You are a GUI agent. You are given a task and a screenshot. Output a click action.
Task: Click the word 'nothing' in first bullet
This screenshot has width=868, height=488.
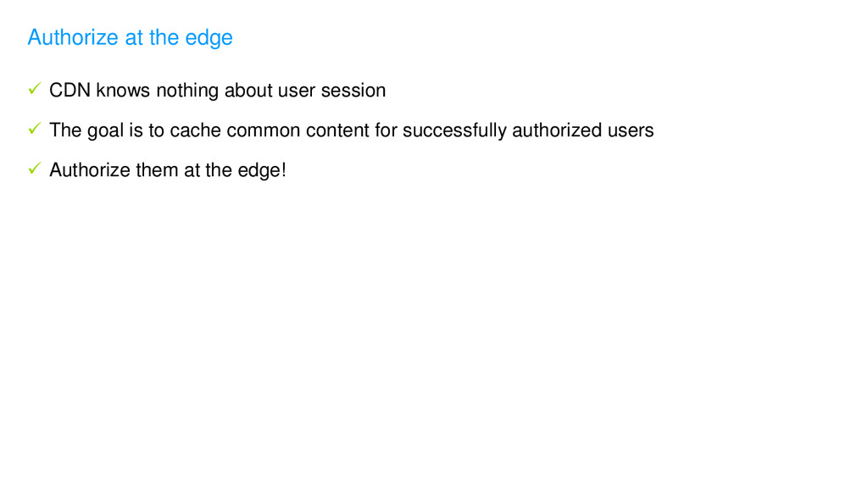[187, 91]
